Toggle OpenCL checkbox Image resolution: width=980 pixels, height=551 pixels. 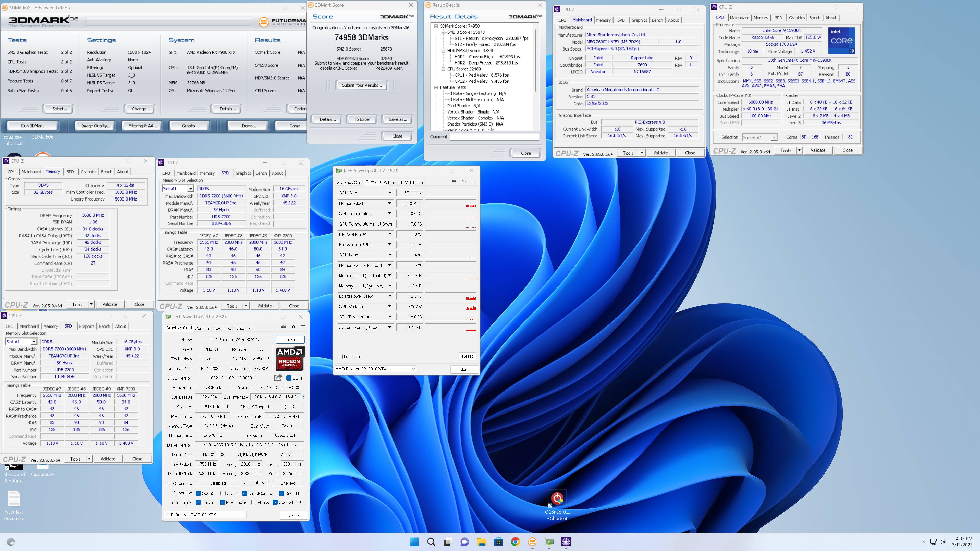pyautogui.click(x=198, y=494)
